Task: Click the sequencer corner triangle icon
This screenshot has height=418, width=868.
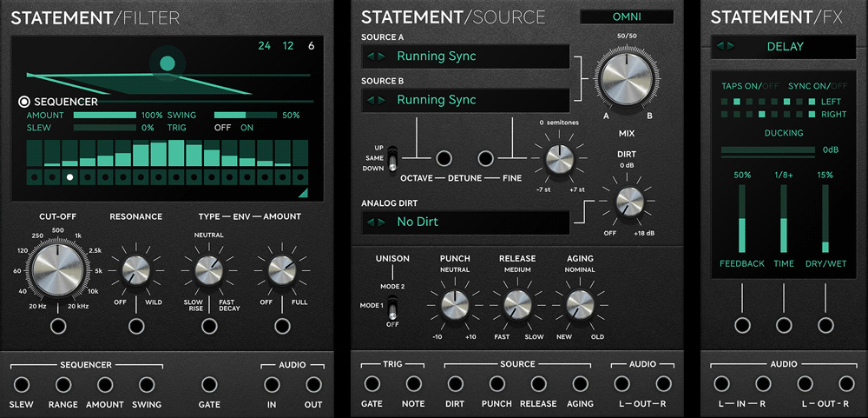Action: tap(303, 192)
